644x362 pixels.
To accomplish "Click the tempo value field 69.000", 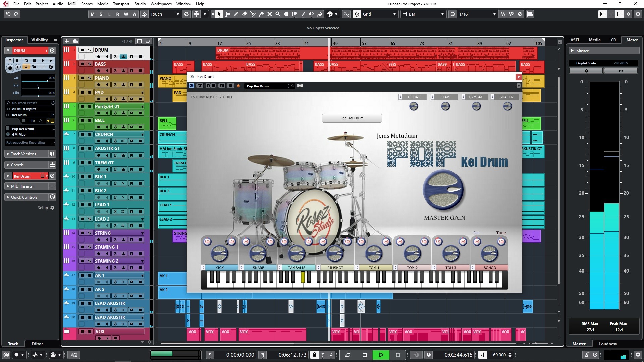I will (499, 355).
